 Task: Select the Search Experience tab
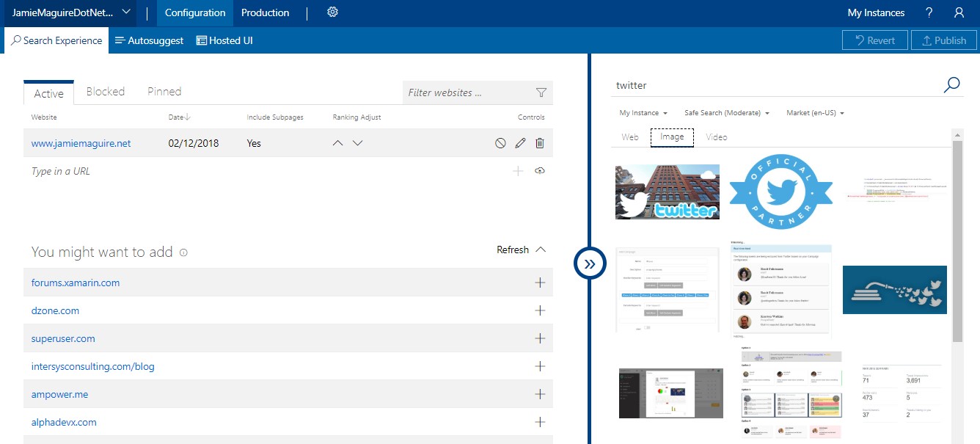click(56, 40)
